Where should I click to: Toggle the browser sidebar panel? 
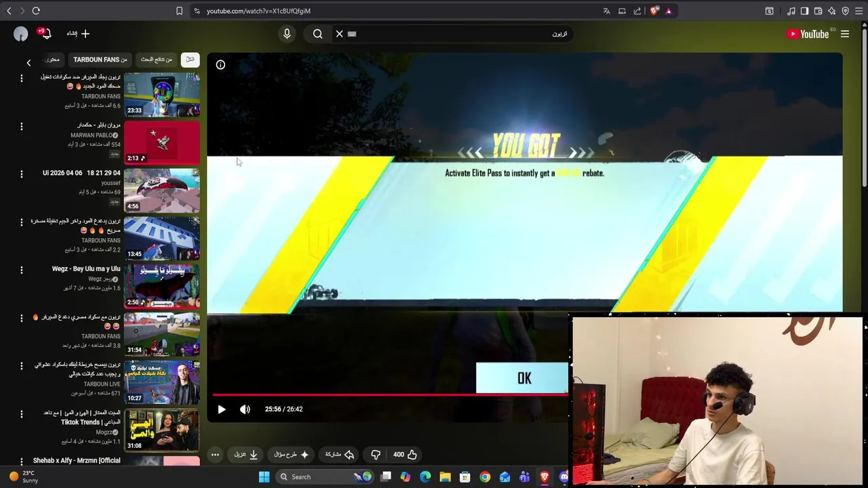(804, 11)
